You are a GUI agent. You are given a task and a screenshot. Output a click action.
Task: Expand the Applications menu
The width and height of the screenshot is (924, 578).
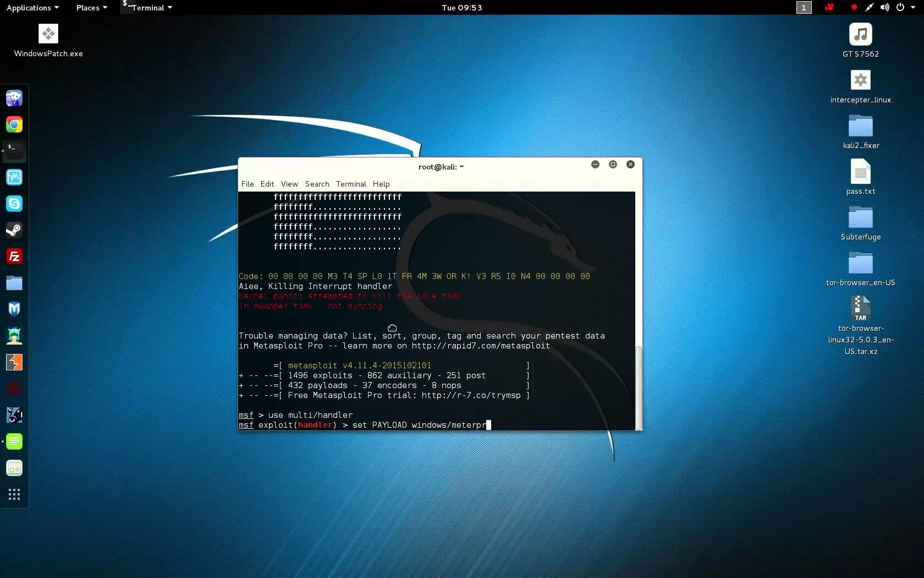tap(32, 8)
